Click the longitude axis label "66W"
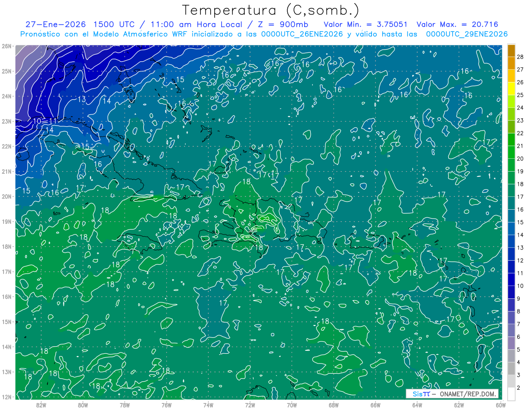This screenshot has width=532, height=411. click(x=376, y=405)
